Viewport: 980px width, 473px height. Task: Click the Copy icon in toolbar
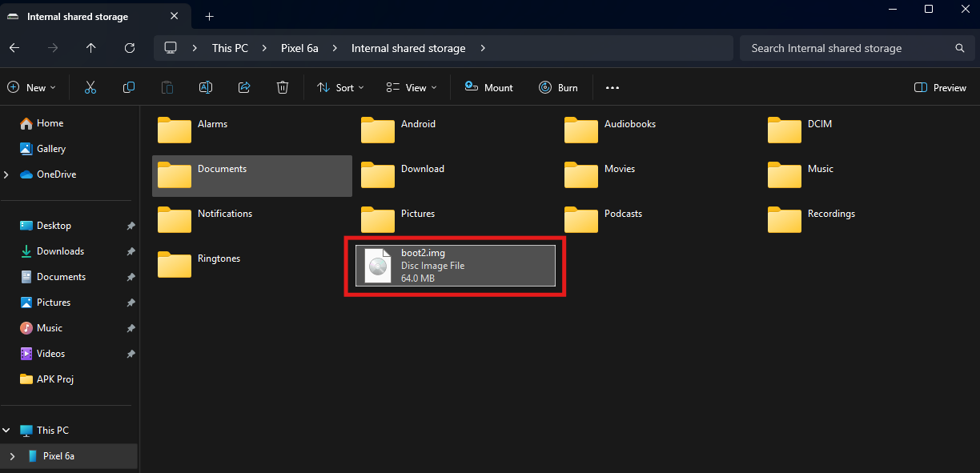(129, 87)
